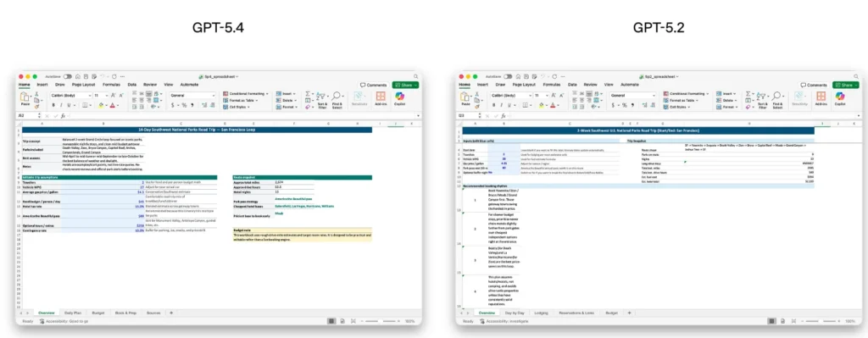Open the Page Layout ribbon tab in the GPT-5.2 window
This screenshot has height=338, width=868.
(524, 85)
